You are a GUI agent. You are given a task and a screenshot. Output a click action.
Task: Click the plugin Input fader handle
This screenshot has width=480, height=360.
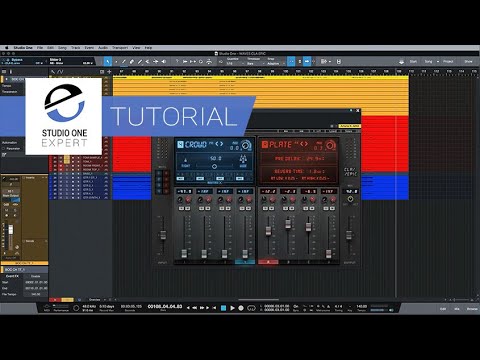163,235
